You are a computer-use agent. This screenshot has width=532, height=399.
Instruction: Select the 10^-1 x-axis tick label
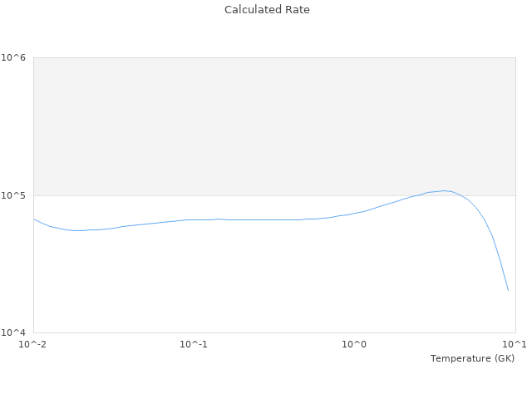pyautogui.click(x=194, y=344)
